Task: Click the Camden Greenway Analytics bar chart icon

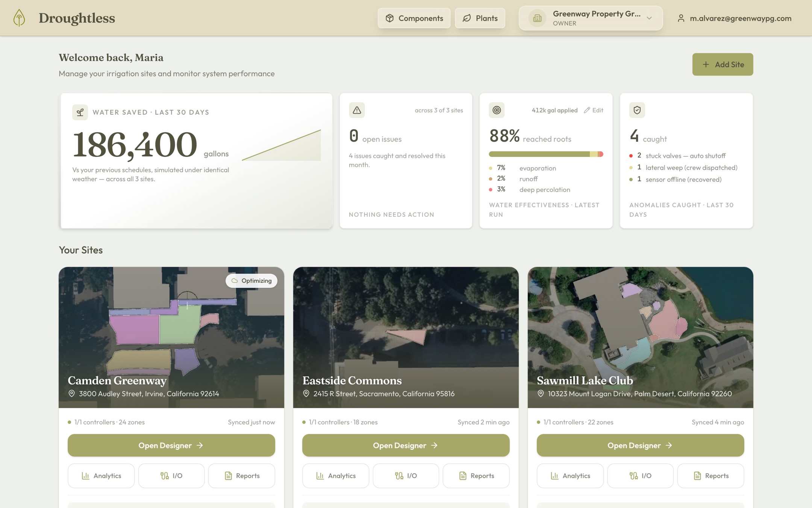Action: pyautogui.click(x=85, y=476)
